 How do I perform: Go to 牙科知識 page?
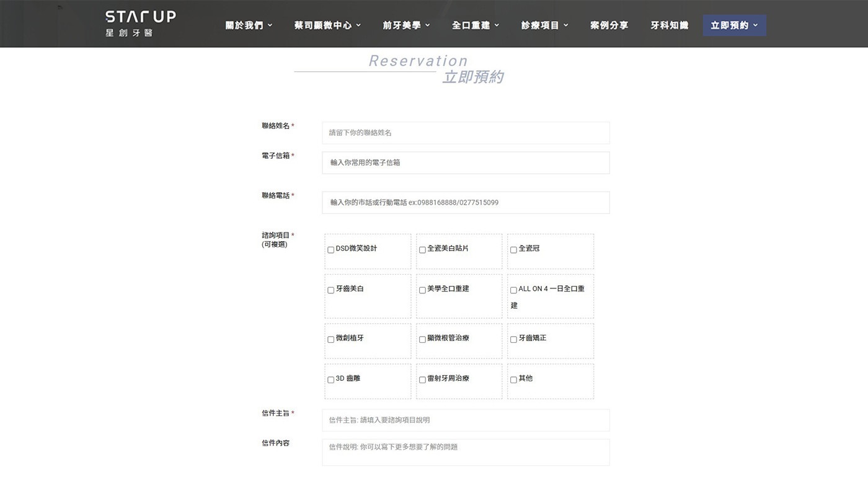pyautogui.click(x=669, y=25)
